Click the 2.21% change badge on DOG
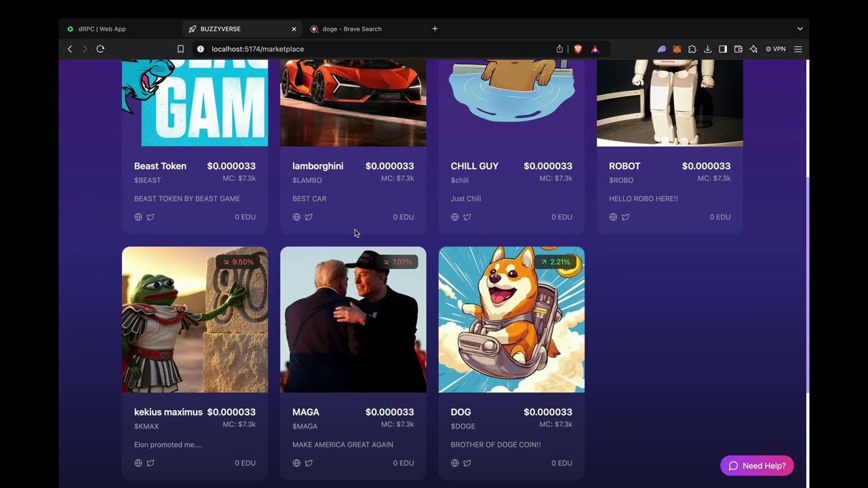This screenshot has width=868, height=488. point(555,262)
